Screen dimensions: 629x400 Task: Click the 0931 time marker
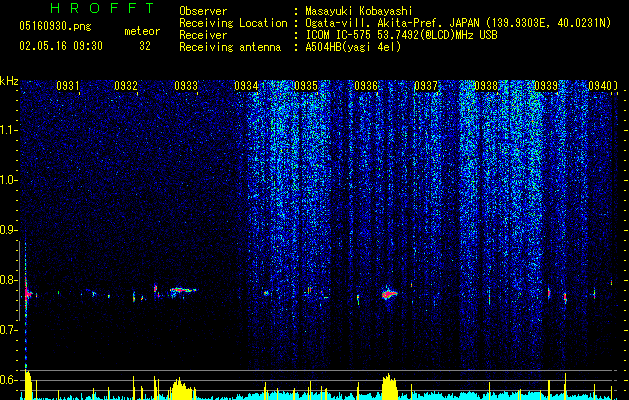(67, 86)
